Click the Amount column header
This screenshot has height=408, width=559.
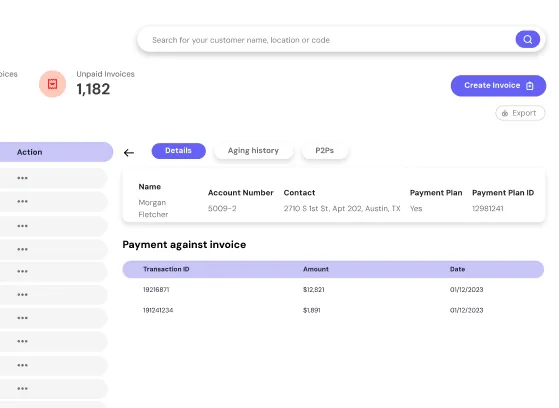click(x=316, y=269)
